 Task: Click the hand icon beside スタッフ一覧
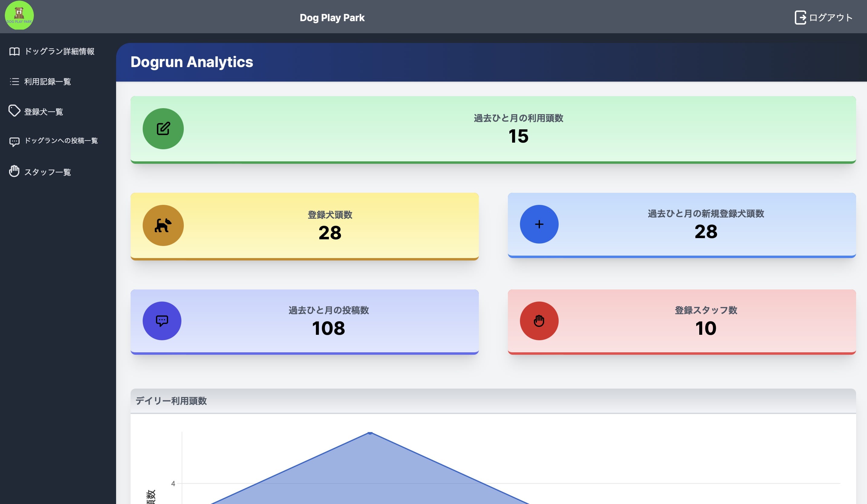pyautogui.click(x=14, y=171)
